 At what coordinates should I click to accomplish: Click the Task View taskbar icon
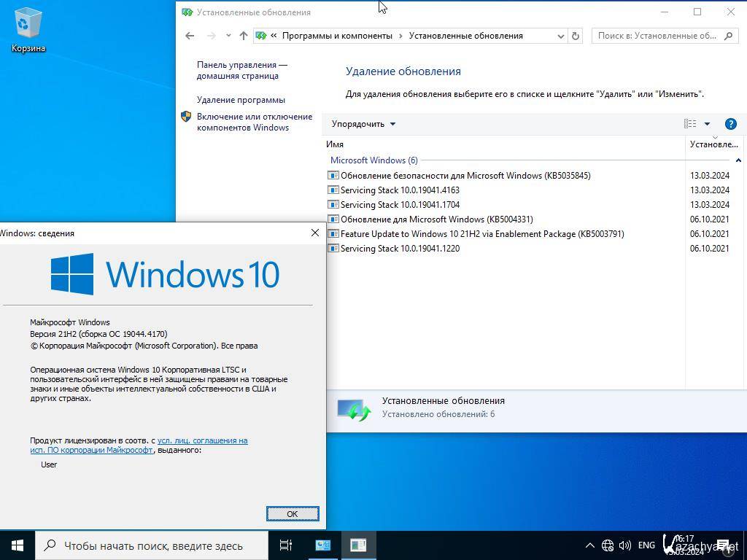[286, 545]
